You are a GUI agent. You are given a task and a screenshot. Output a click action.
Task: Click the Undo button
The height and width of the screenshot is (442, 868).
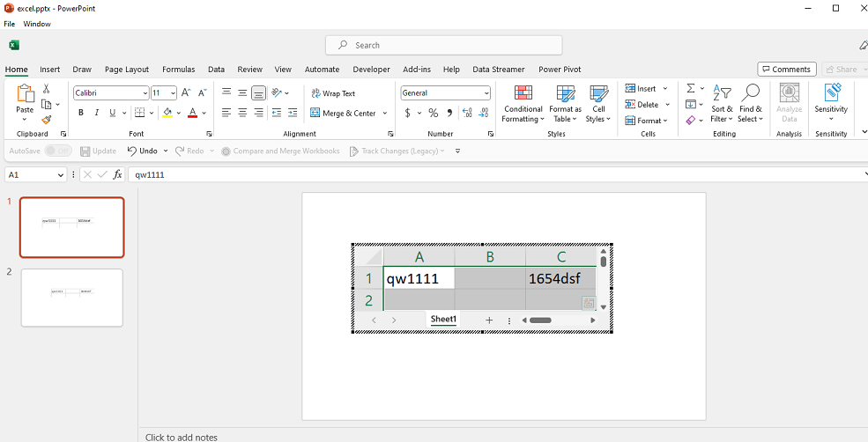pyautogui.click(x=142, y=151)
